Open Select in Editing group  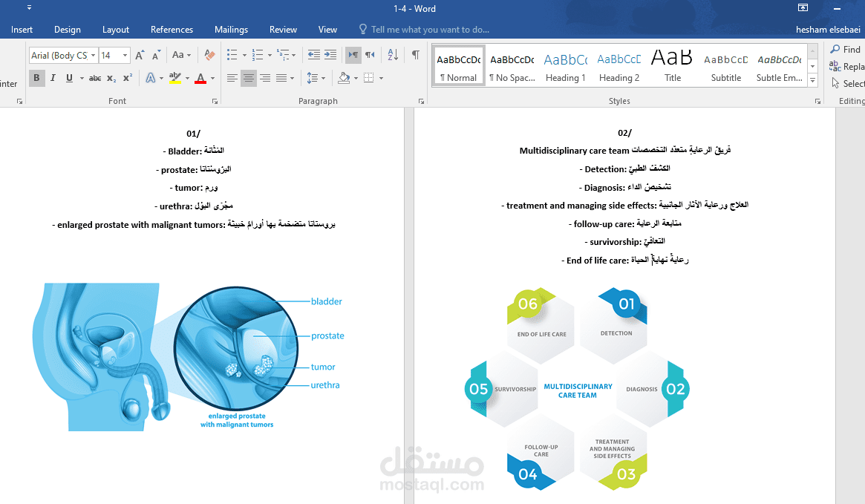point(849,83)
